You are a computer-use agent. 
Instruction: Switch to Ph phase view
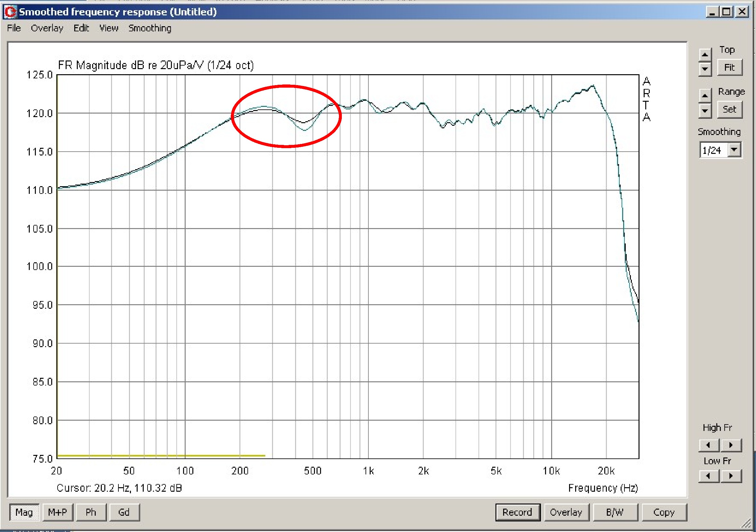pyautogui.click(x=91, y=512)
